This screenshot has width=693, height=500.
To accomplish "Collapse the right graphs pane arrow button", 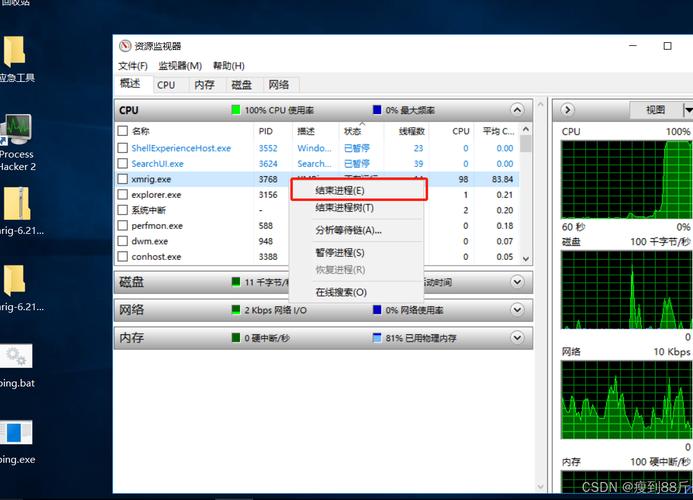I will 567,110.
